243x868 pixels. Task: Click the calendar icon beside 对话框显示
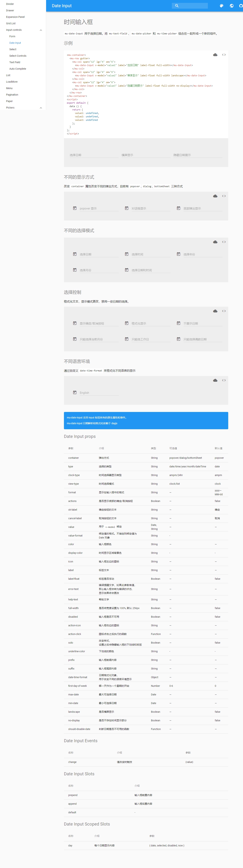click(127, 208)
